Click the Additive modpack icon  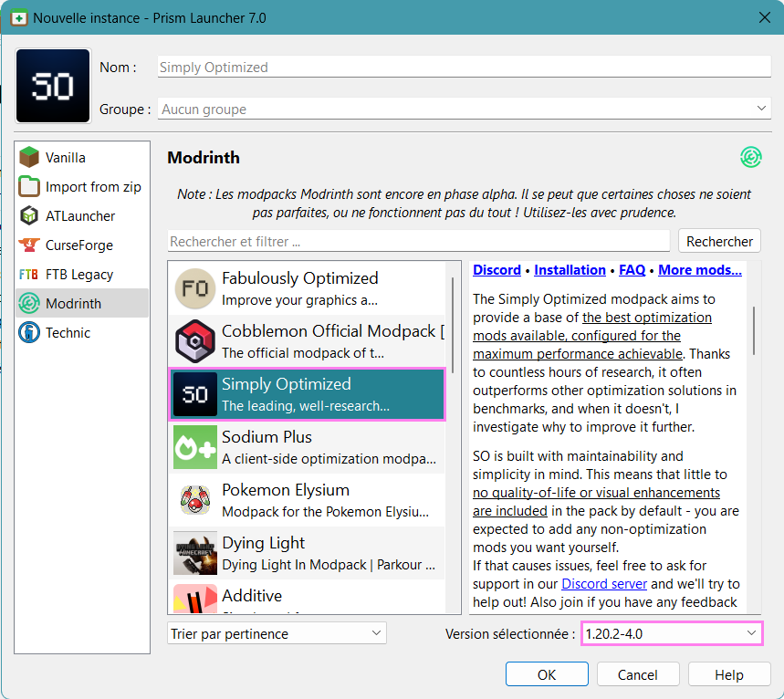[x=195, y=599]
